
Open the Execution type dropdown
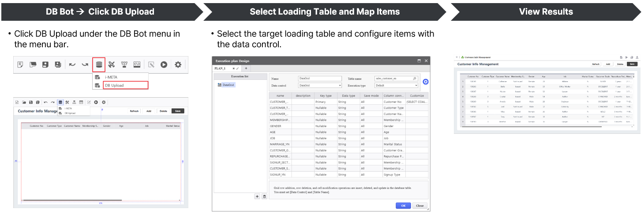click(396, 85)
